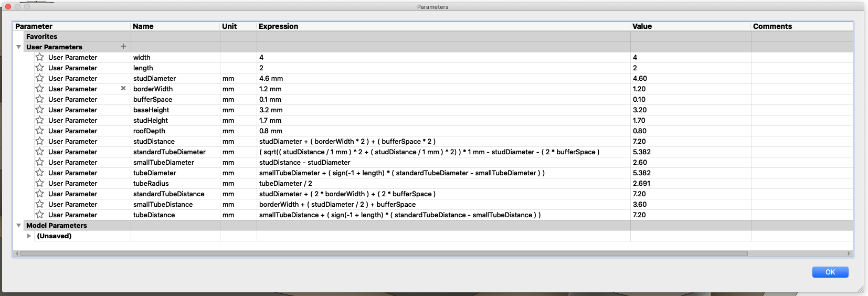Viewport: 868px width, 296px height.
Task: Delete borderWidth parameter with the X icon
Action: tap(123, 88)
